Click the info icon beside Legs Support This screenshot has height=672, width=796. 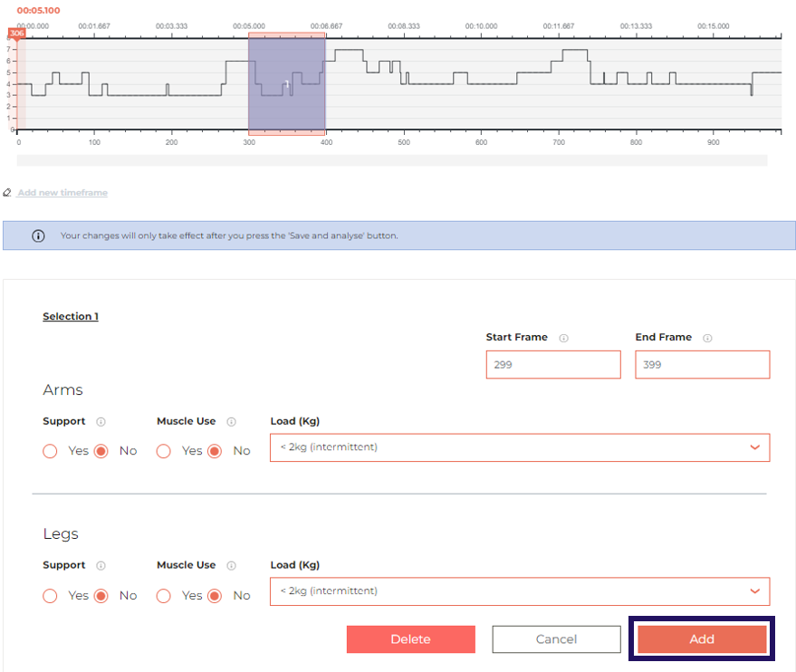(100, 565)
